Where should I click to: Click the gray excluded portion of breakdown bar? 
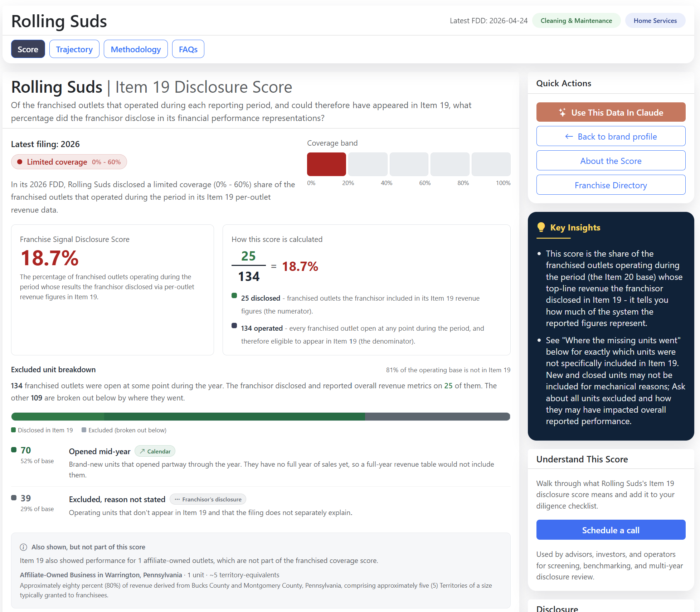(x=437, y=416)
